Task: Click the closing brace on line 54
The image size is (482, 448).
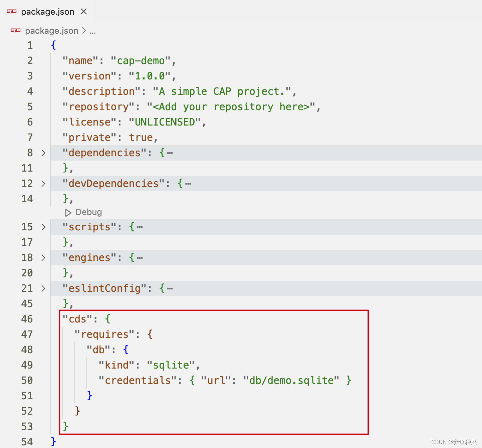Action: tap(53, 442)
